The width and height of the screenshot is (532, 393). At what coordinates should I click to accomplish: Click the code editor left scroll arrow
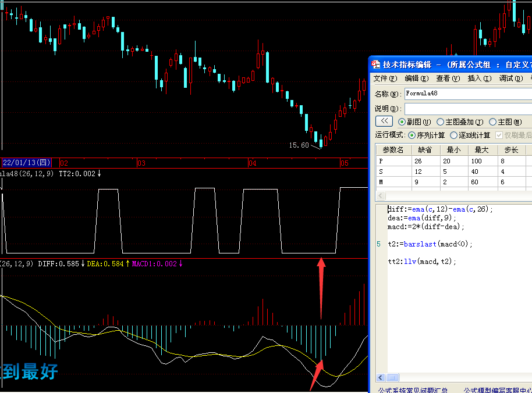coord(381,377)
